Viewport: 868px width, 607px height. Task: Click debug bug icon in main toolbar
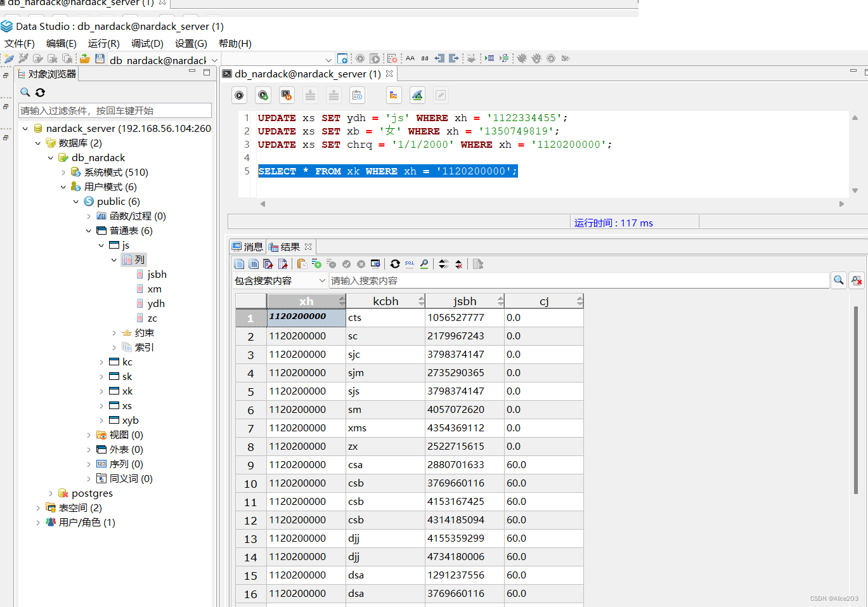pos(522,58)
